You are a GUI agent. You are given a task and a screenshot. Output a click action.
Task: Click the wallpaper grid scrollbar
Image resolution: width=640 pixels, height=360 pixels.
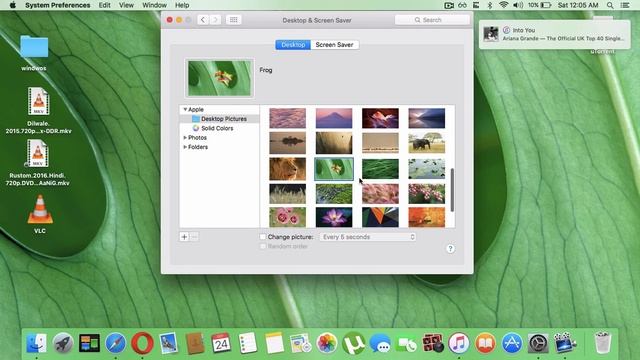pyautogui.click(x=452, y=190)
